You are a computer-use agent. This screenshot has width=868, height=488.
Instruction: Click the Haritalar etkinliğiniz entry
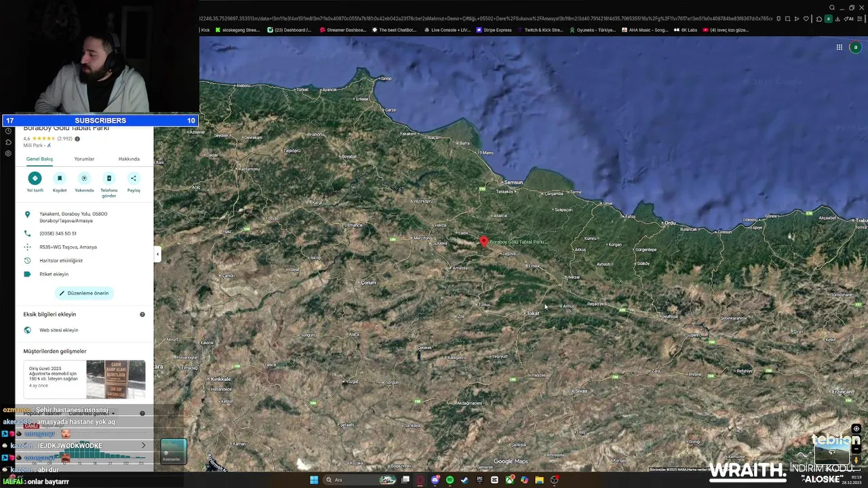[x=61, y=260]
